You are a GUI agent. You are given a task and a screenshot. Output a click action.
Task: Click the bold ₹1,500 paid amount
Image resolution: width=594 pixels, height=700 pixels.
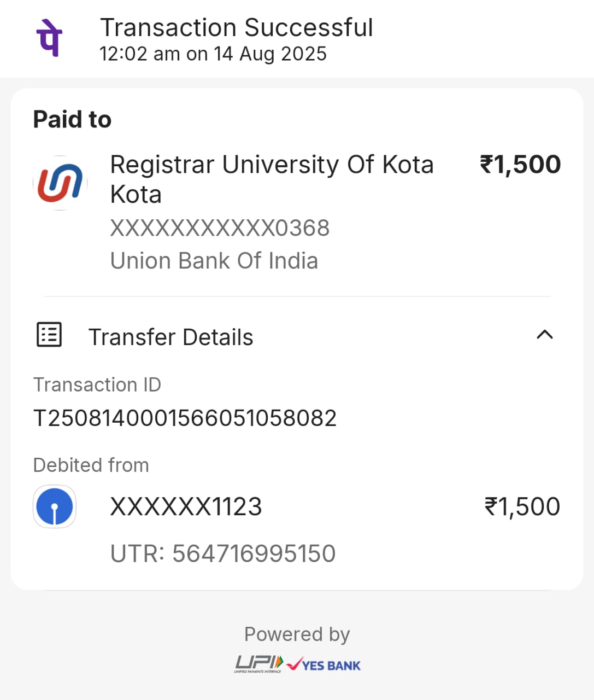click(520, 165)
